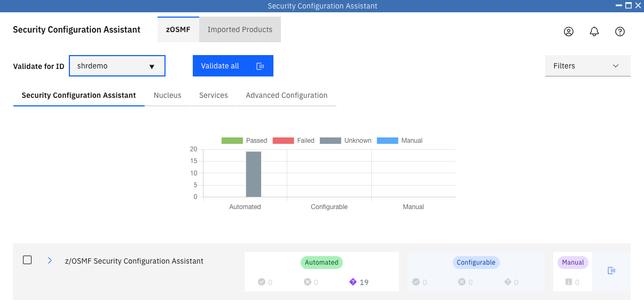Viewport: 644px width, 308px height.
Task: Click the Configurable passed checkmark count
Action: [x=420, y=282]
